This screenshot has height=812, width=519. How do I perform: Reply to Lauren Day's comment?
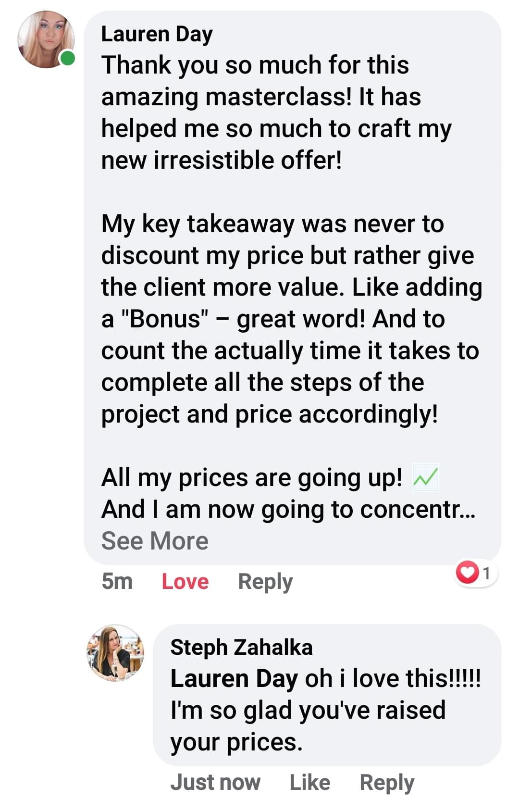click(265, 582)
